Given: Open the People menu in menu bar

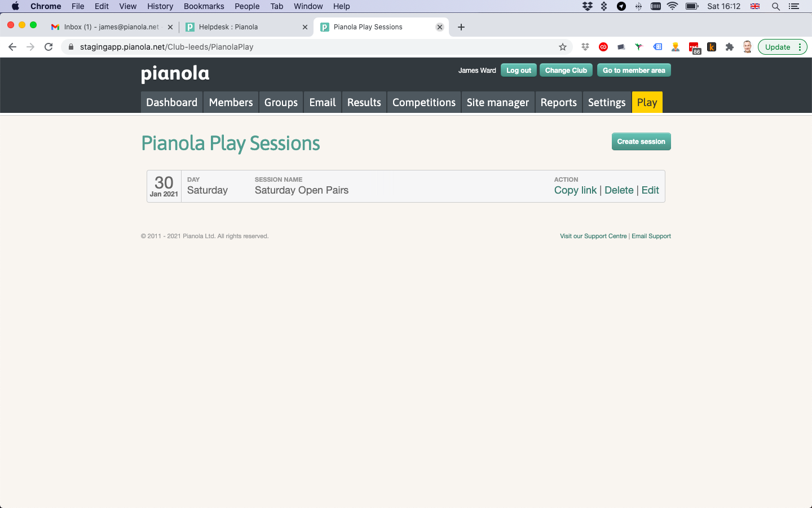Looking at the screenshot, I should (x=247, y=6).
